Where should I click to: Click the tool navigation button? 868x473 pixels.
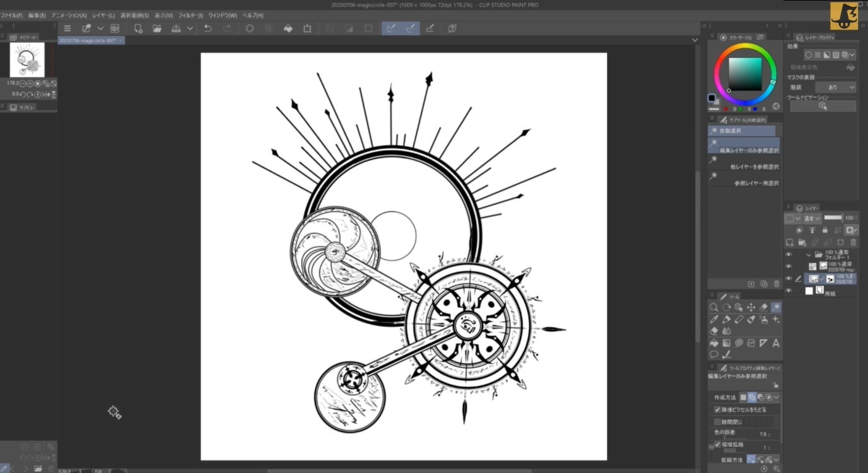pyautogui.click(x=823, y=106)
